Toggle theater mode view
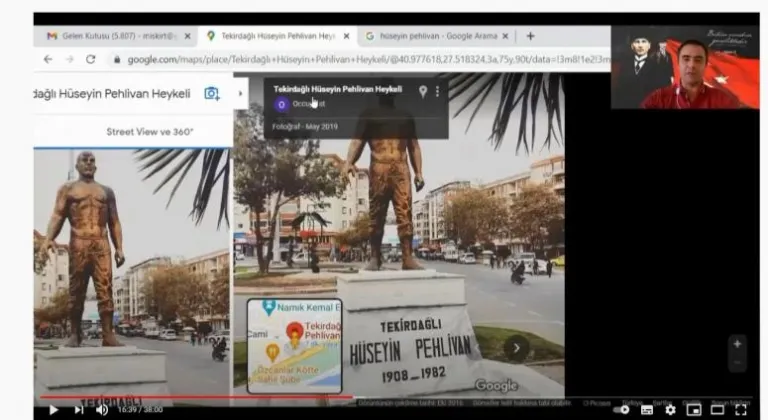 (717, 409)
